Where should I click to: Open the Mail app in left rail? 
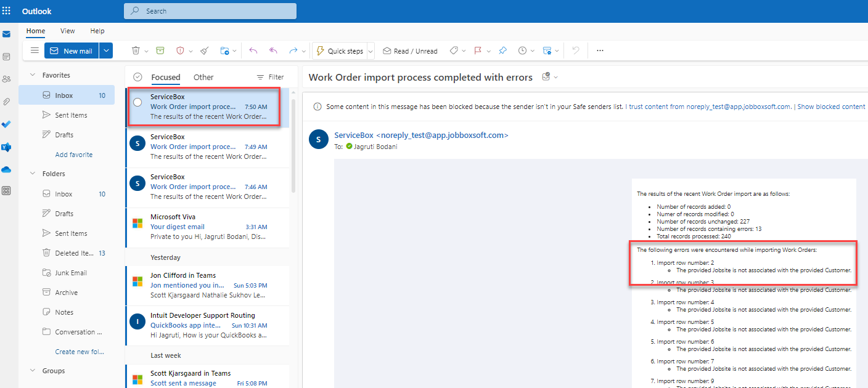pos(6,34)
